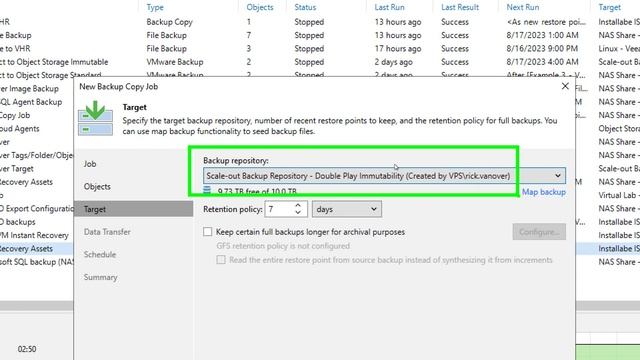This screenshot has width=640, height=360.
Task: Click the '8/17/2023 1:00 AM' next run cell
Action: pos(542,36)
